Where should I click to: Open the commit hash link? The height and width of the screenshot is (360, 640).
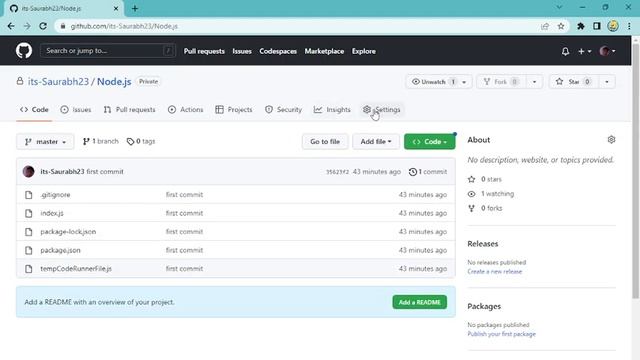(337, 172)
